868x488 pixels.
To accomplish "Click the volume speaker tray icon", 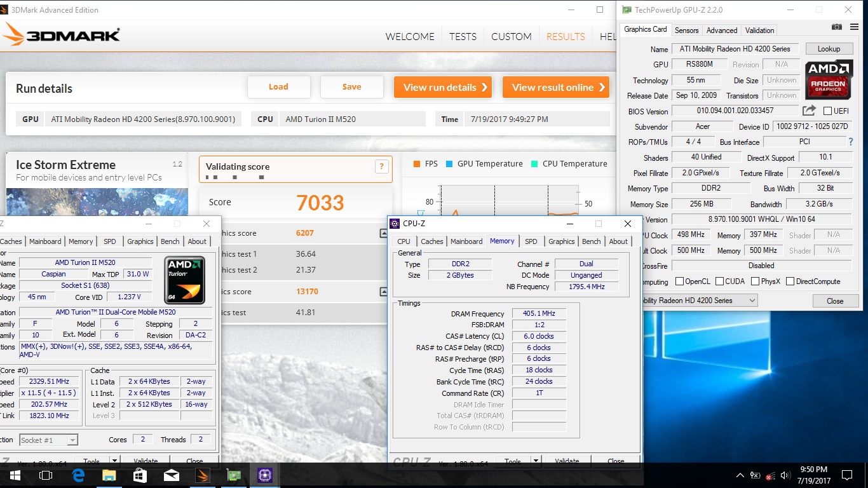I will (x=786, y=475).
